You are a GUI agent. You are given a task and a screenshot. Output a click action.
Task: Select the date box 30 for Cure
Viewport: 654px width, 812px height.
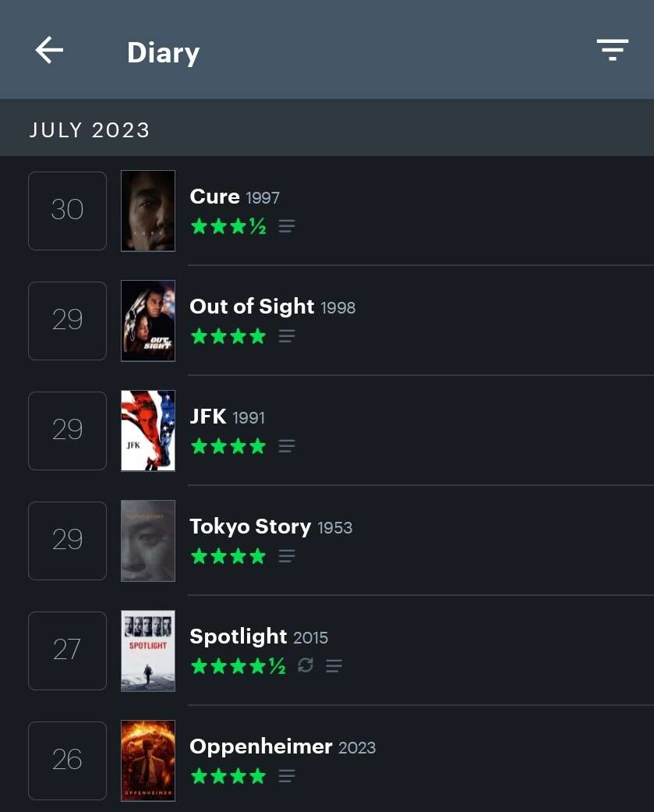click(67, 211)
